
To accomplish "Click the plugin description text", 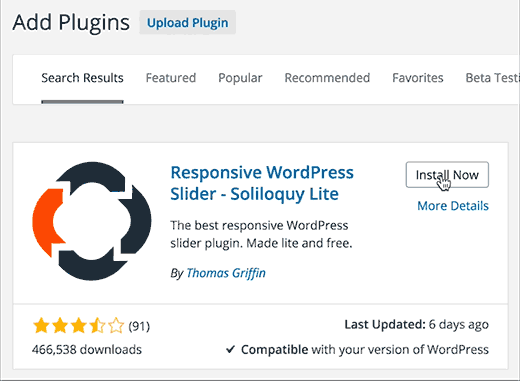I will (261, 234).
